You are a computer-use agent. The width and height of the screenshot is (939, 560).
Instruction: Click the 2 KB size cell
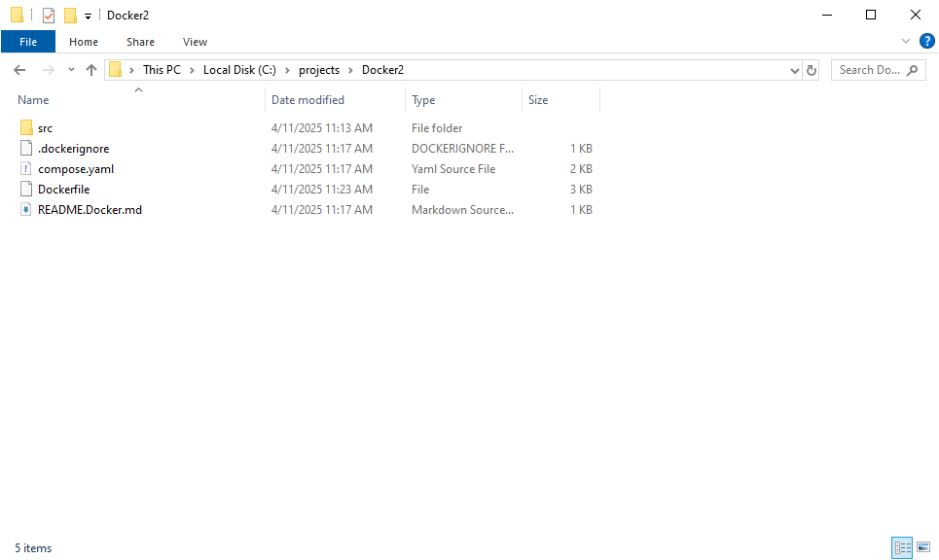click(x=581, y=169)
